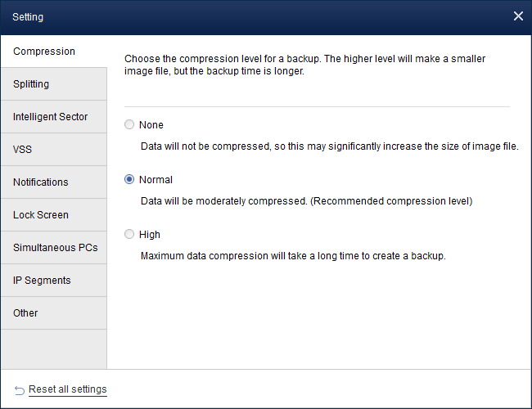Go to the Other settings tab

pyautogui.click(x=25, y=313)
